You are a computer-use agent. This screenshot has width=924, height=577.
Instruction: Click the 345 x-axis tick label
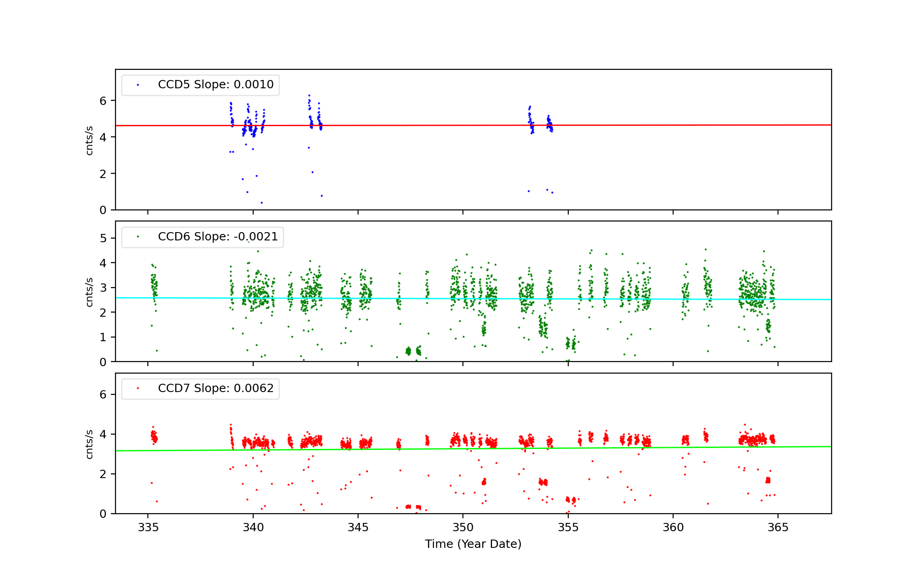tap(358, 528)
